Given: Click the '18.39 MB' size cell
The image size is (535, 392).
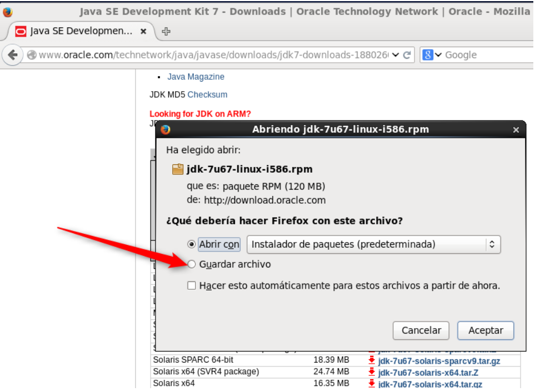Looking at the screenshot, I should (331, 360).
